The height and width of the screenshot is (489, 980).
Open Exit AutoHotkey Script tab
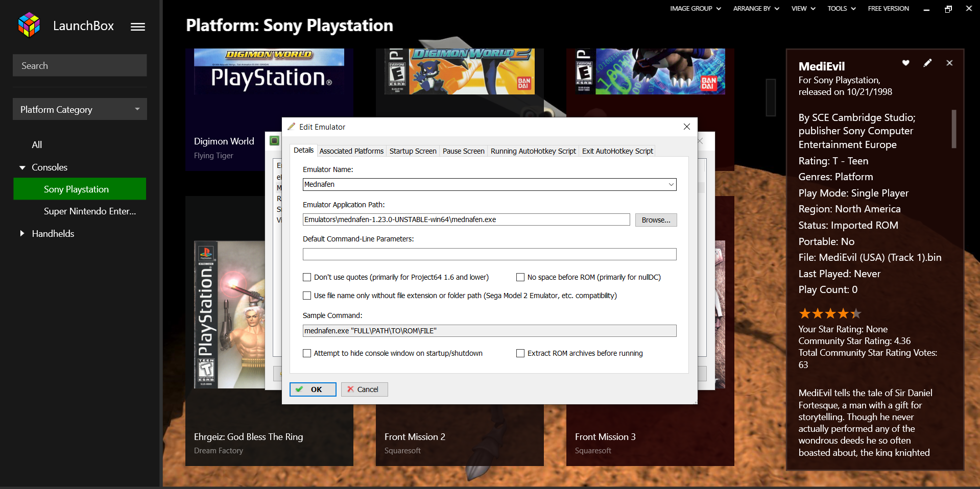(x=617, y=151)
